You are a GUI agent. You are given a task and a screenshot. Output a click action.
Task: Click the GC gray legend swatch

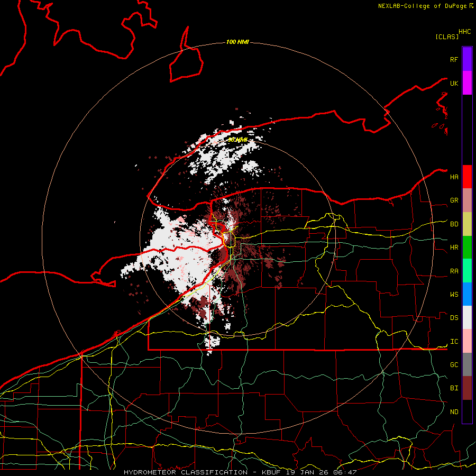pyautogui.click(x=467, y=364)
